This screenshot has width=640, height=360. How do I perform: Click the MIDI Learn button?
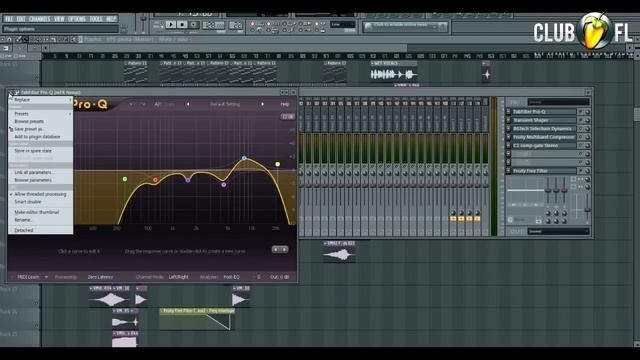click(28, 277)
